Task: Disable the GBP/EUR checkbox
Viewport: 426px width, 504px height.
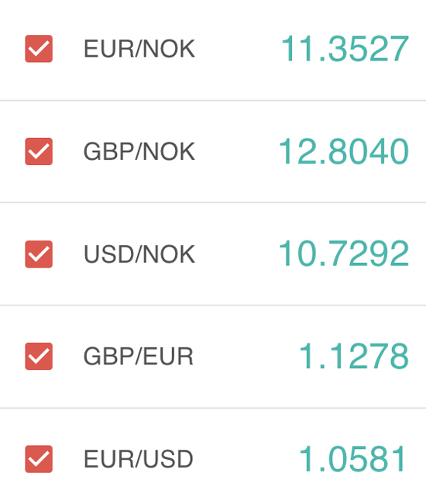Action: [39, 356]
